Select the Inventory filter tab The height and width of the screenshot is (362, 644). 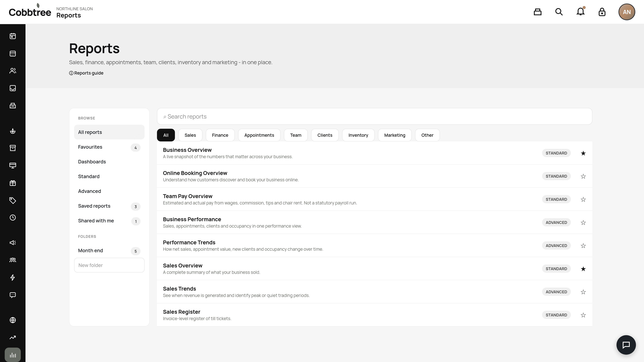coord(358,135)
